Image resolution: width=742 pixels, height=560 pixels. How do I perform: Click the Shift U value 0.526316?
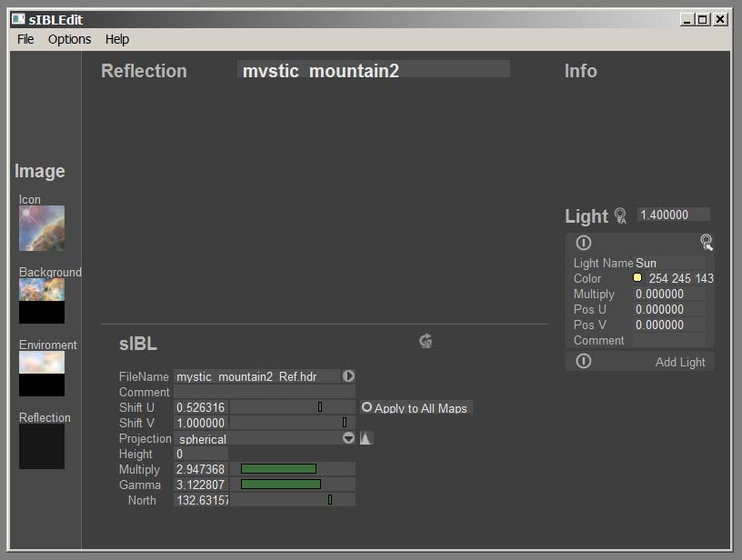[x=201, y=407]
